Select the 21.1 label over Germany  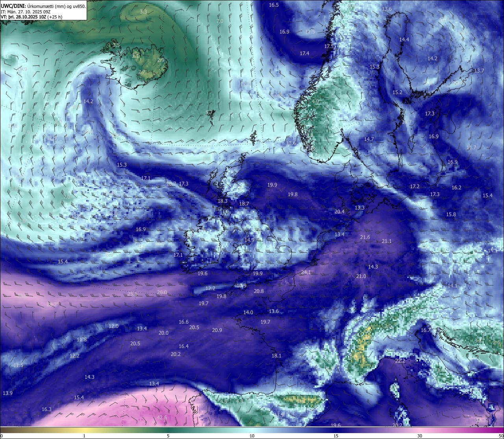[387, 241]
